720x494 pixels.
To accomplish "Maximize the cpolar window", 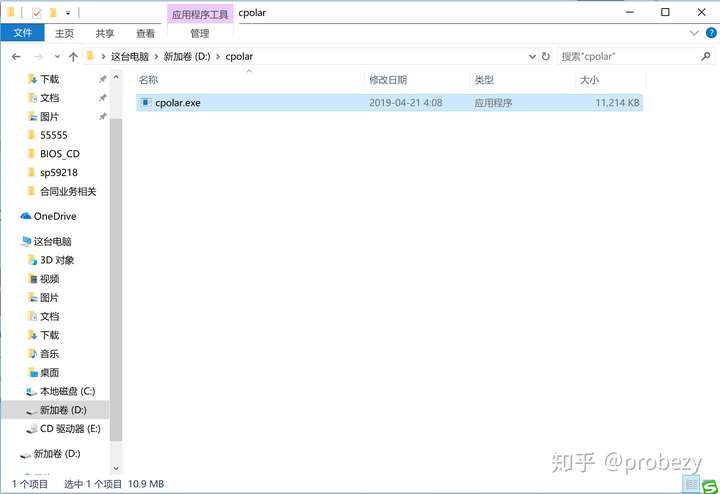I will [x=665, y=12].
